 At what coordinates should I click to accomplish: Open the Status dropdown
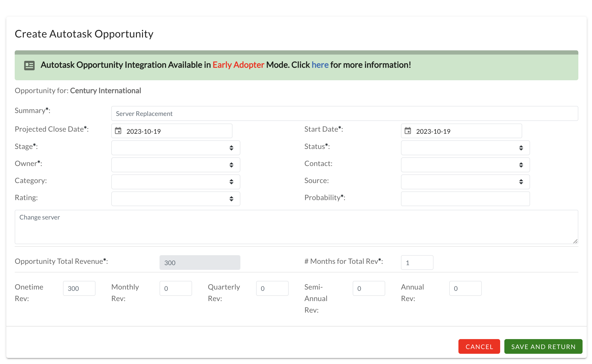click(465, 148)
